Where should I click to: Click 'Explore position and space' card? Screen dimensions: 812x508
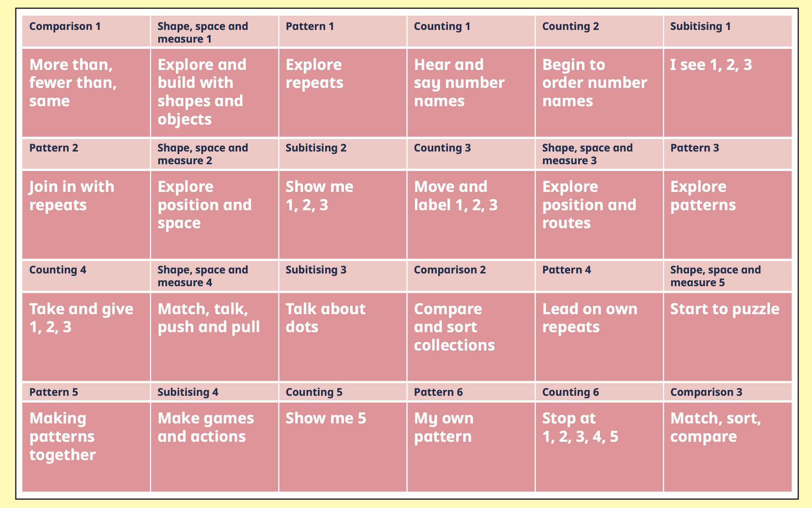[x=214, y=214]
